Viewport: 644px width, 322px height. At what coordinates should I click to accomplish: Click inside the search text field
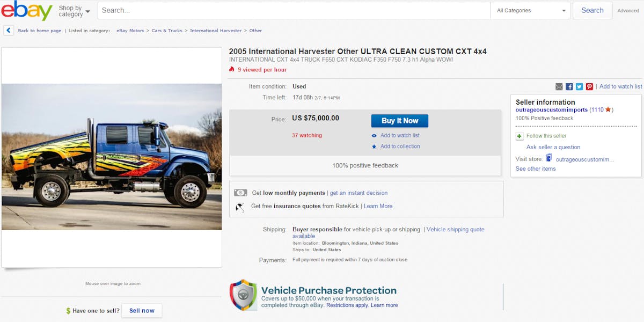294,11
